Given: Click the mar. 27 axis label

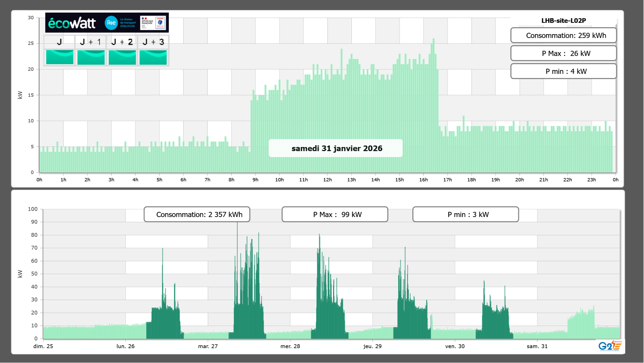Looking at the screenshot, I should (x=208, y=346).
